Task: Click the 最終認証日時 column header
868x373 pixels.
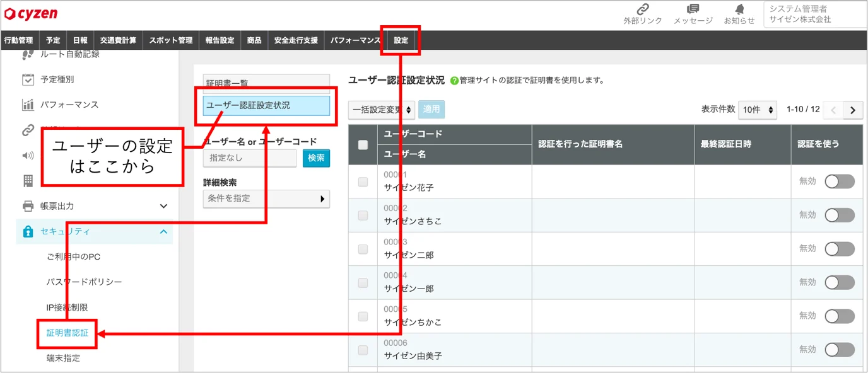Action: 742,144
